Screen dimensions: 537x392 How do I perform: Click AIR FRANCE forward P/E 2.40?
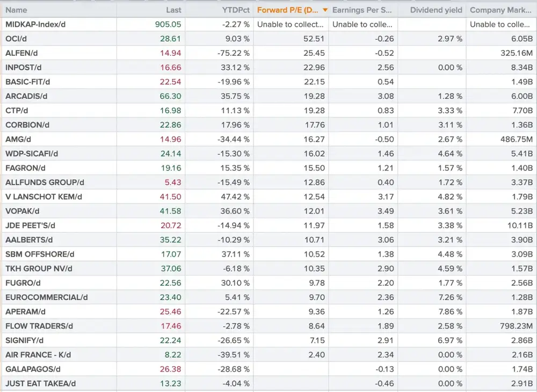click(x=316, y=355)
